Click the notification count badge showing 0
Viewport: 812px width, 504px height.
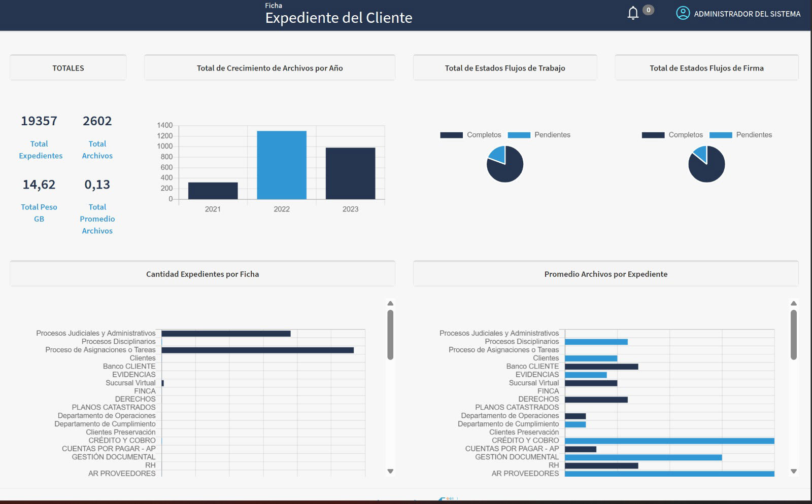pos(648,10)
